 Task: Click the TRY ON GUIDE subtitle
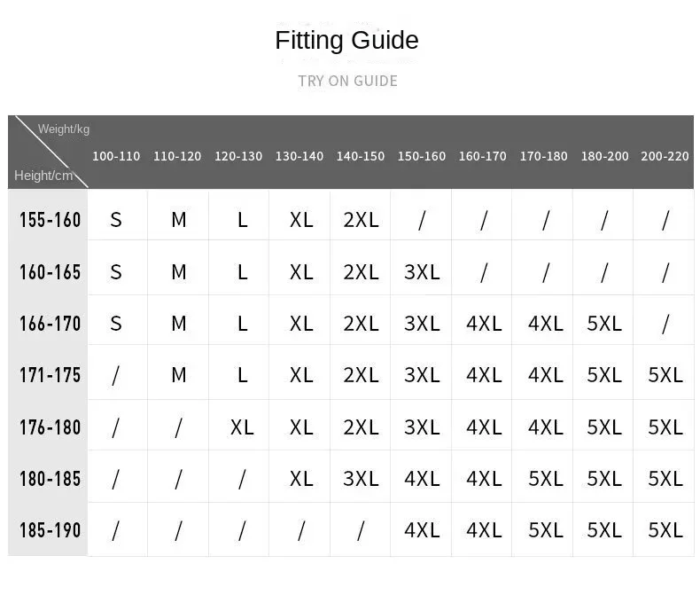coord(347,81)
